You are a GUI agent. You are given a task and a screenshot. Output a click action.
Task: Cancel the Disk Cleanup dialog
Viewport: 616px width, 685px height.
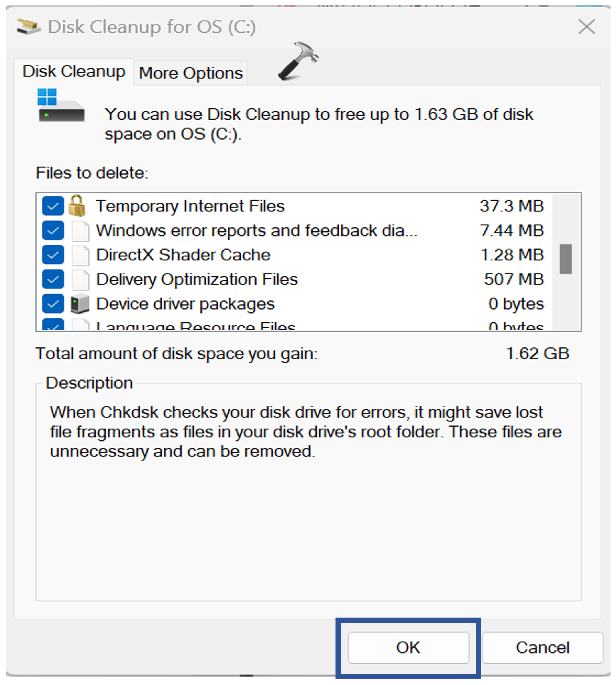[542, 648]
